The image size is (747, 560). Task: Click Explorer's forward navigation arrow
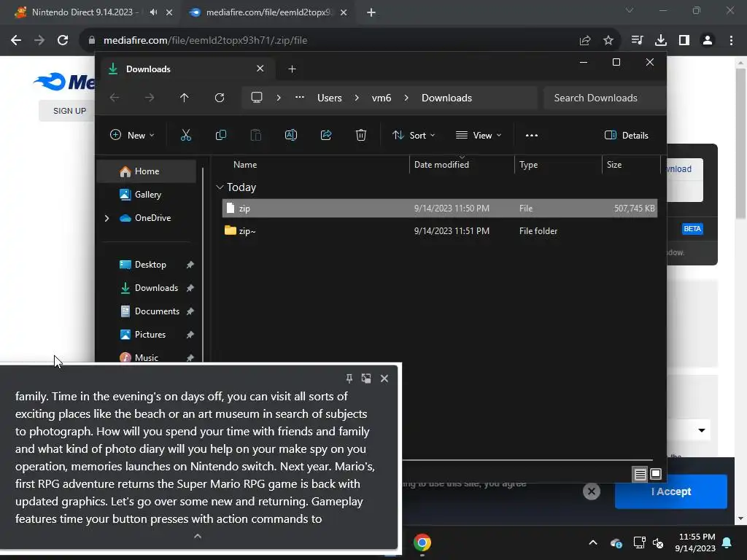tap(150, 98)
